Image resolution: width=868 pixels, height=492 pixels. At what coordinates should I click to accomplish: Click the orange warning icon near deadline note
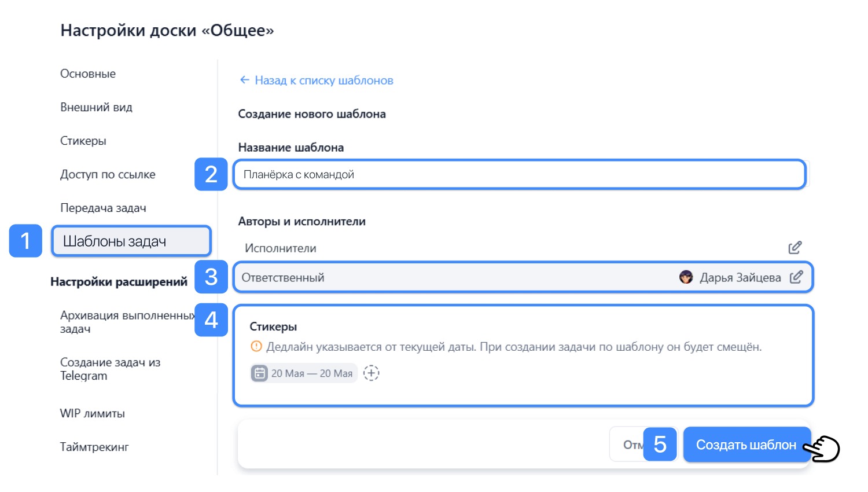coord(256,347)
